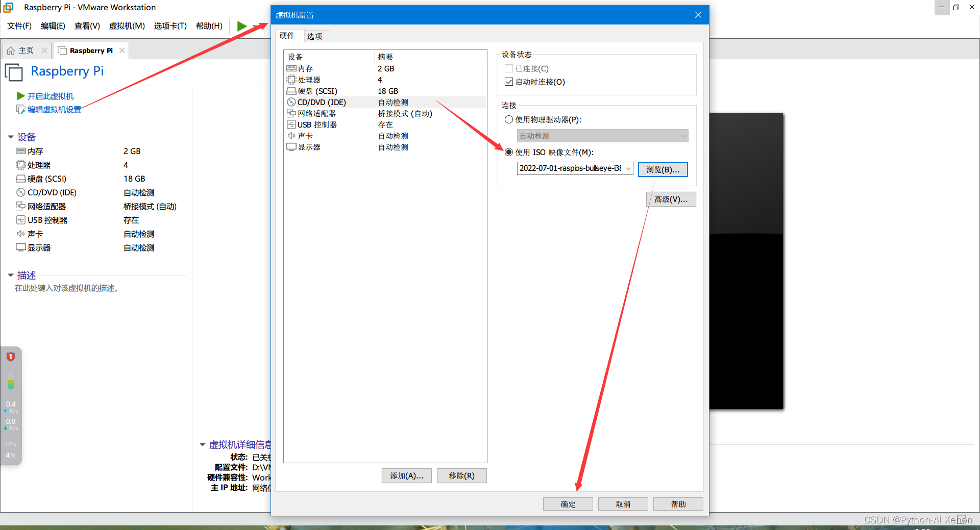This screenshot has width=980, height=530.
Task: Uncheck 启动时连接(O) checkbox
Action: [x=508, y=82]
